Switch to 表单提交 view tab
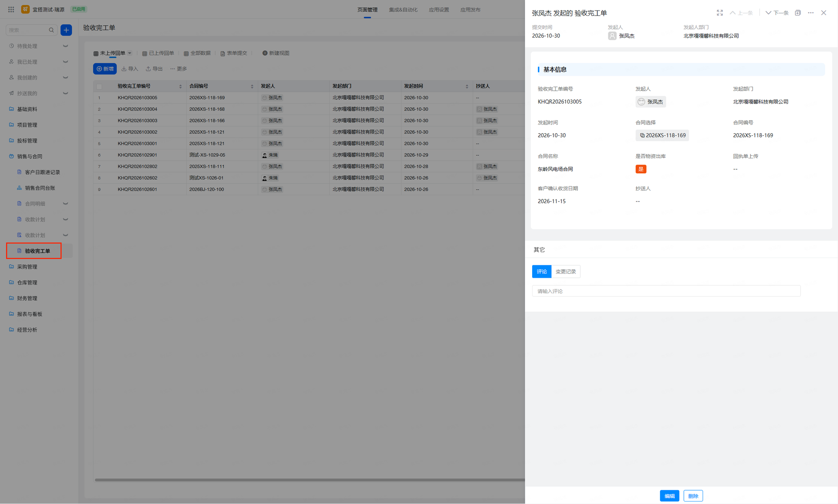 [x=234, y=53]
